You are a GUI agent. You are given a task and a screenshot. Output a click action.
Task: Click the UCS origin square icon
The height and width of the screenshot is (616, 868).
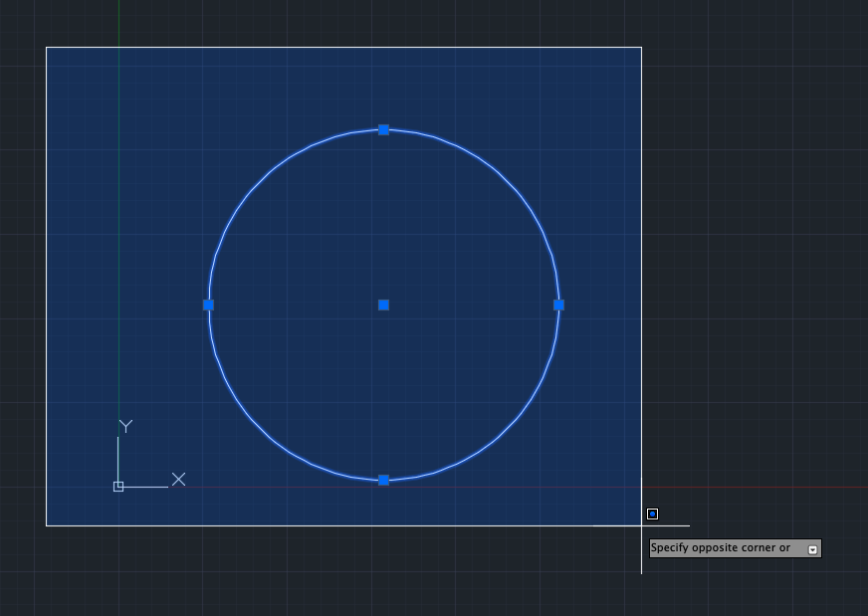click(x=117, y=487)
